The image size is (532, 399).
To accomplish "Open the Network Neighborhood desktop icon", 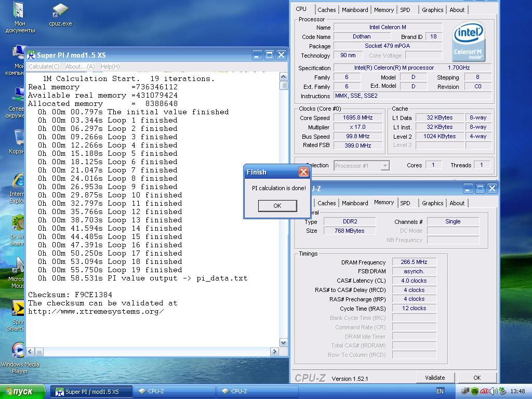I will (16, 102).
